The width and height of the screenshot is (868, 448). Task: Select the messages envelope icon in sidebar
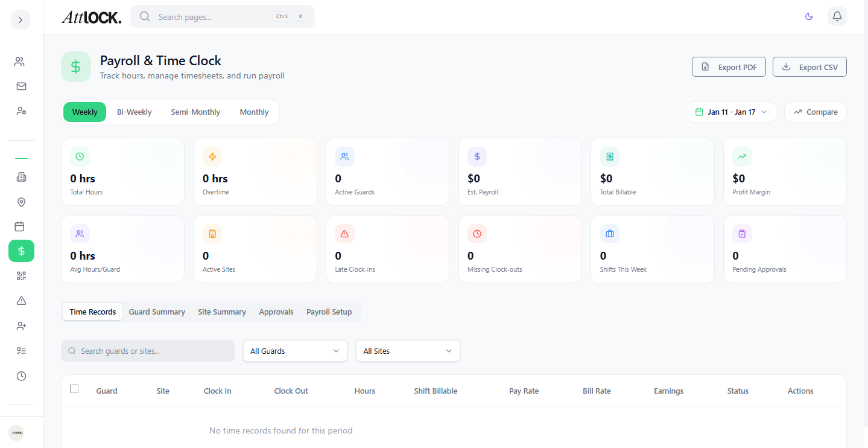tap(21, 86)
